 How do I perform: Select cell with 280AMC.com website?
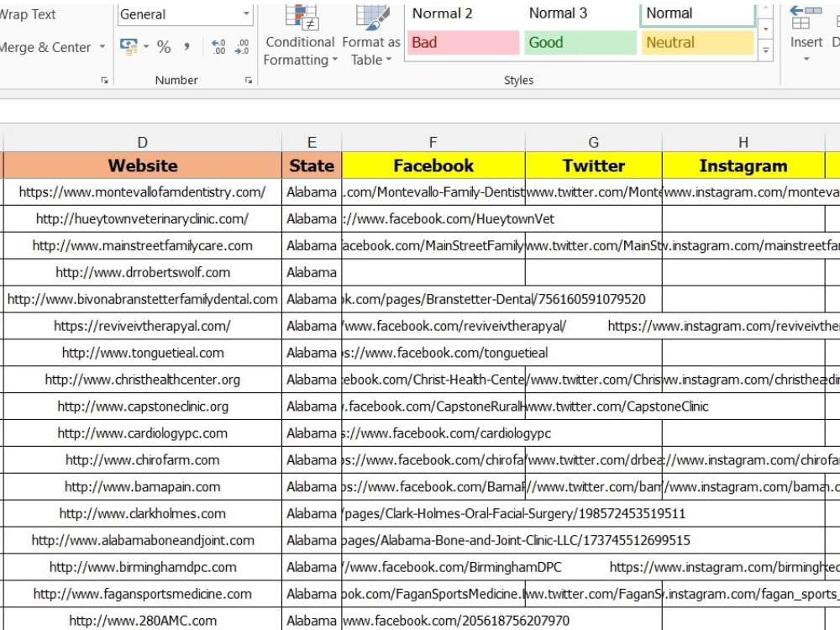pos(143,619)
